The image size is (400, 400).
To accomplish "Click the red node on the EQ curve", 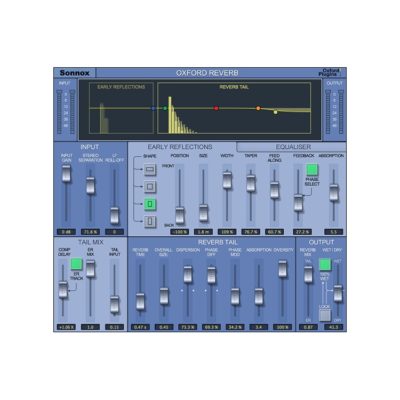I will pos(216,108).
